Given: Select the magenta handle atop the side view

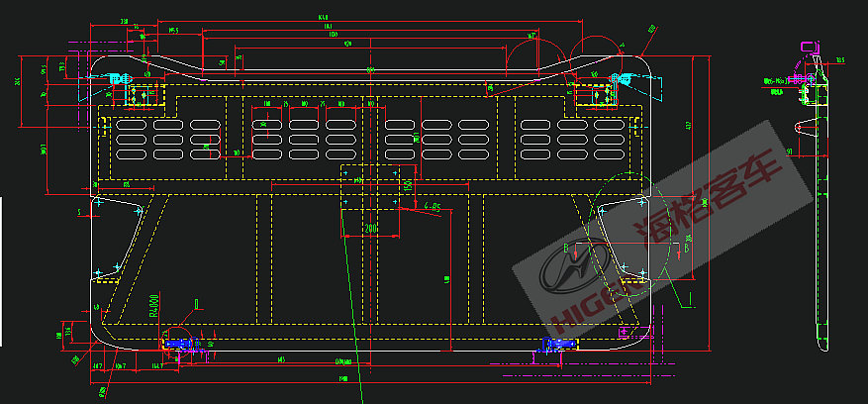Looking at the screenshot, I should point(808,46).
